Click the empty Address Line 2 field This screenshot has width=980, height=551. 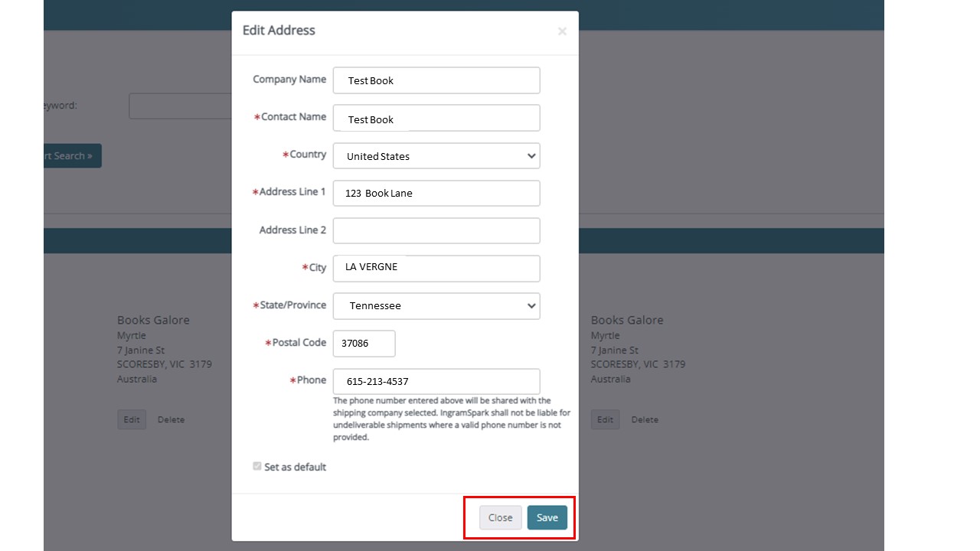[x=436, y=230]
